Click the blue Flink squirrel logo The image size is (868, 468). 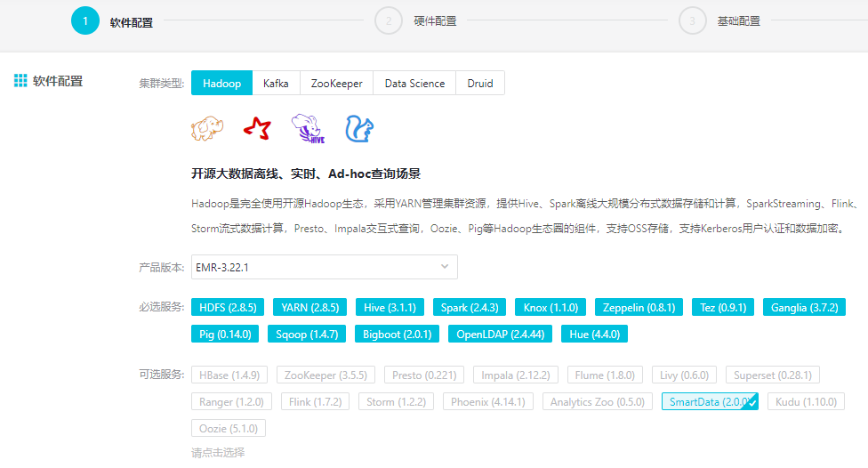pyautogui.click(x=359, y=128)
